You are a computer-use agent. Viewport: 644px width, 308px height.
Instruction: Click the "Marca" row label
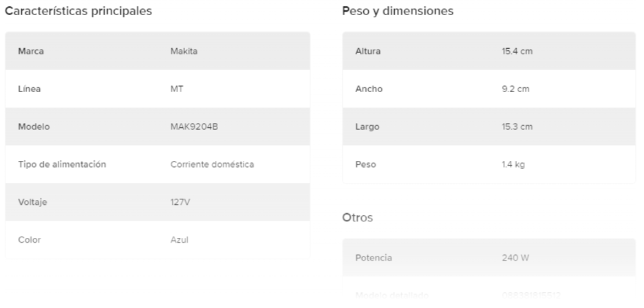tap(31, 52)
